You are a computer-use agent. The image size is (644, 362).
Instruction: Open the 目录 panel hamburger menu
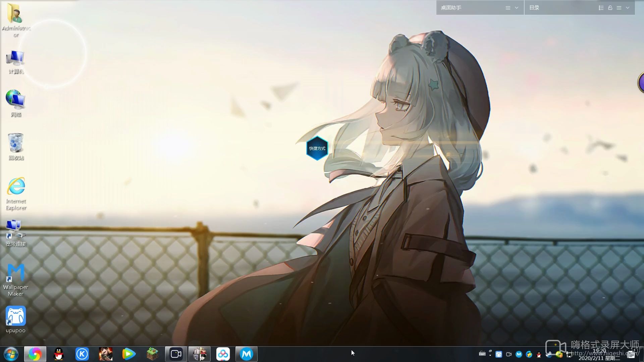[619, 8]
